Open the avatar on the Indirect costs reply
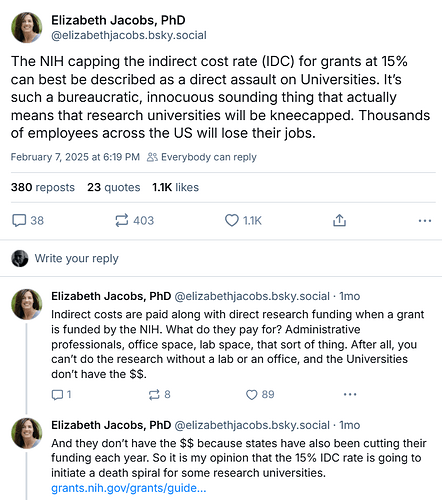The height and width of the screenshot is (500, 442). pos(27,304)
